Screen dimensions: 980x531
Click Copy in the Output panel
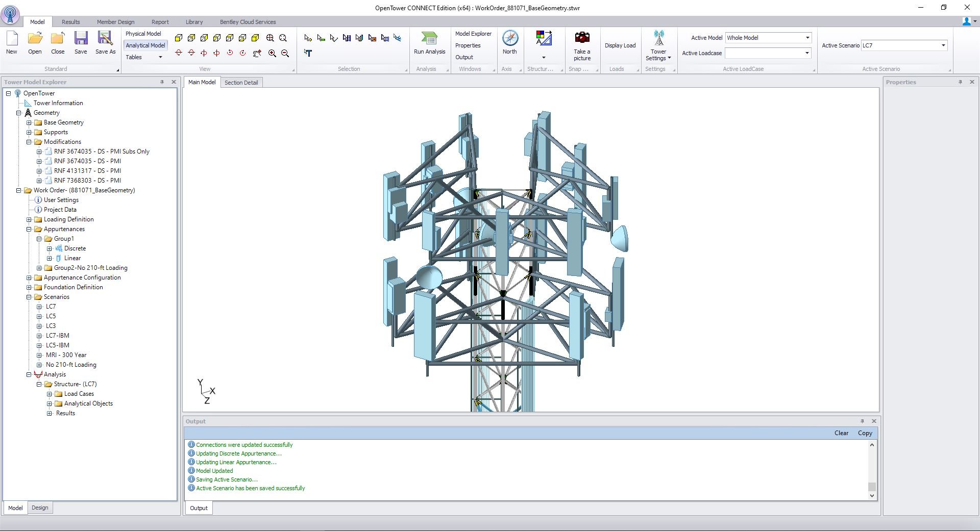(x=865, y=433)
